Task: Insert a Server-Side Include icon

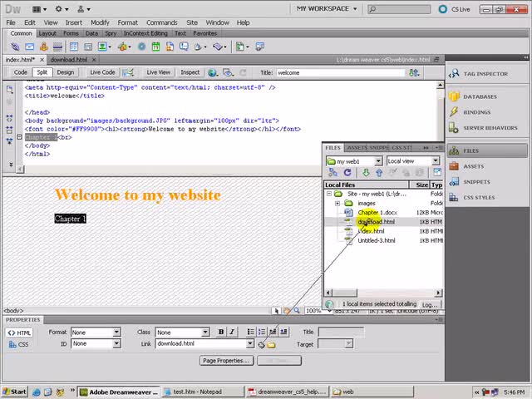Action: pos(170,47)
